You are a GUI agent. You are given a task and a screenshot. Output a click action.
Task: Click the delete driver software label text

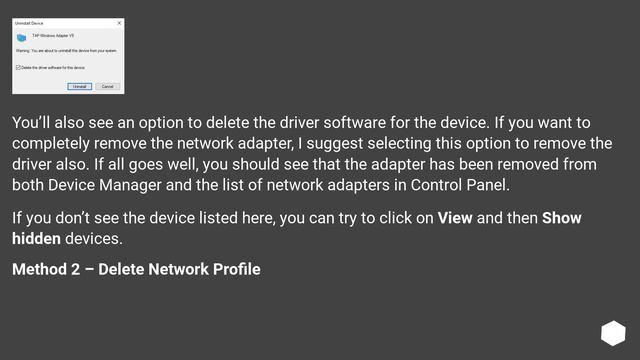[x=53, y=68]
